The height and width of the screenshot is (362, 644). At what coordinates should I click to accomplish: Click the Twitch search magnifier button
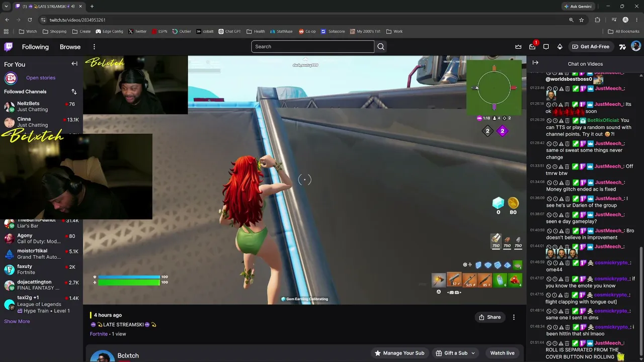381,47
